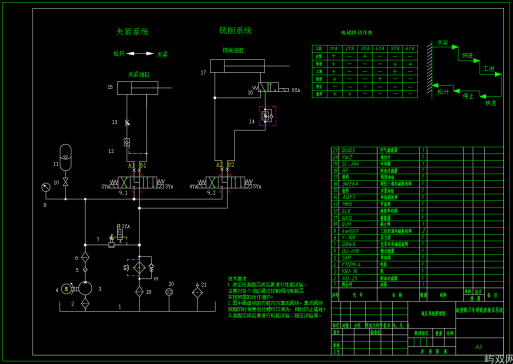Select the 铣削系统 heading text

(x=235, y=31)
